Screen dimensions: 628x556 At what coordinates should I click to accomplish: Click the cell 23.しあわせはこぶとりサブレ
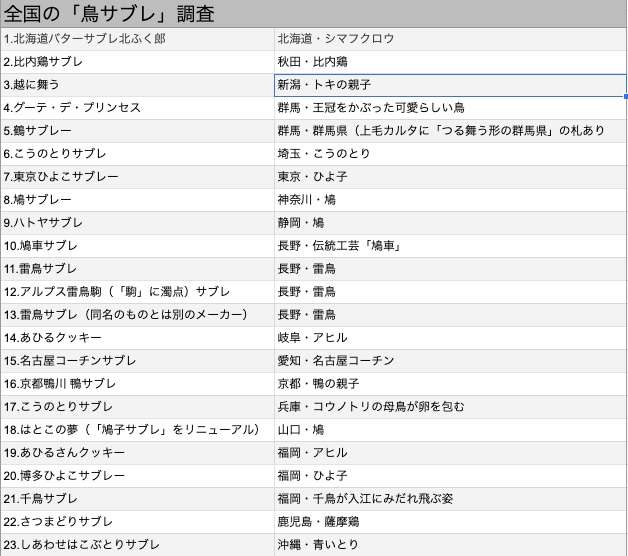(x=137, y=545)
